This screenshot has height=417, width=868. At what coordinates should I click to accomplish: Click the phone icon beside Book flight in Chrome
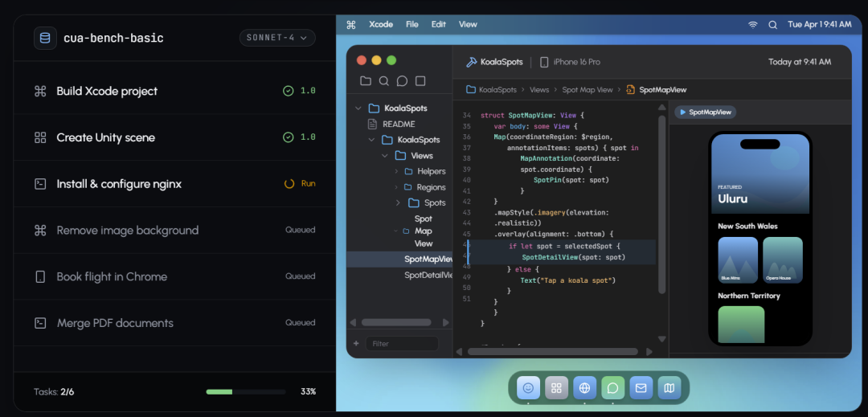tap(40, 276)
